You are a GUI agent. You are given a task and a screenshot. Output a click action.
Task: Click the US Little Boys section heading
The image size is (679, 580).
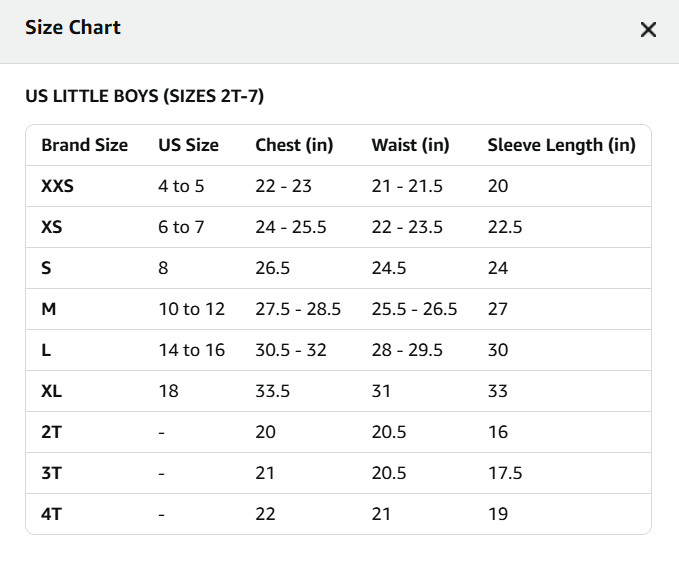pos(144,97)
